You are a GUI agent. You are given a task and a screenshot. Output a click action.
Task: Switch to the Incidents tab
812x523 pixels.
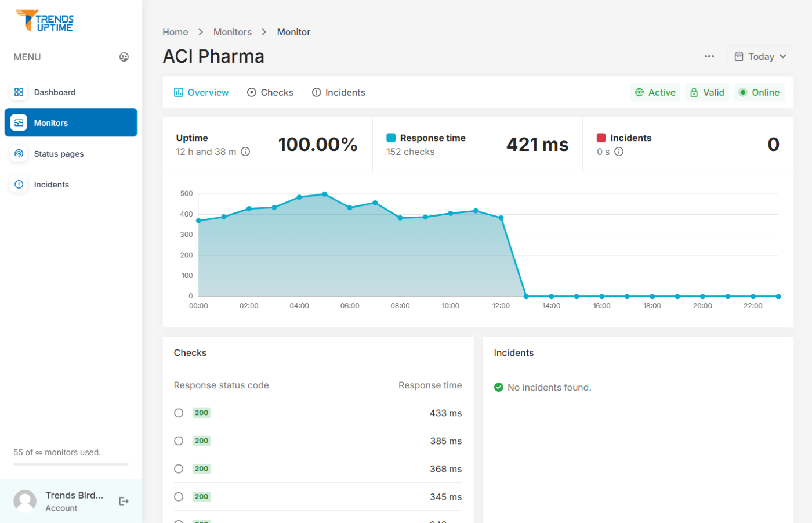click(339, 92)
